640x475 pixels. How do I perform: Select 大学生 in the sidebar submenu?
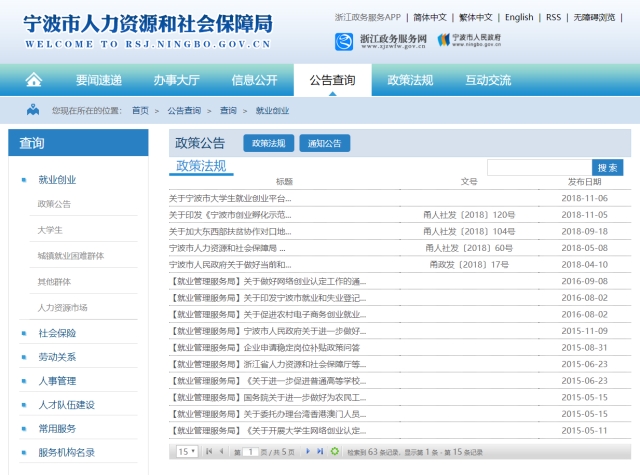50,230
